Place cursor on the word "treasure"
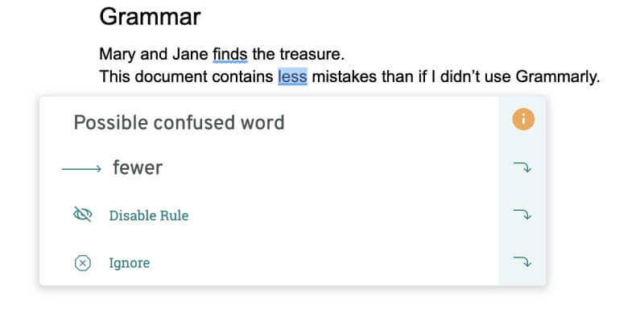 312,54
